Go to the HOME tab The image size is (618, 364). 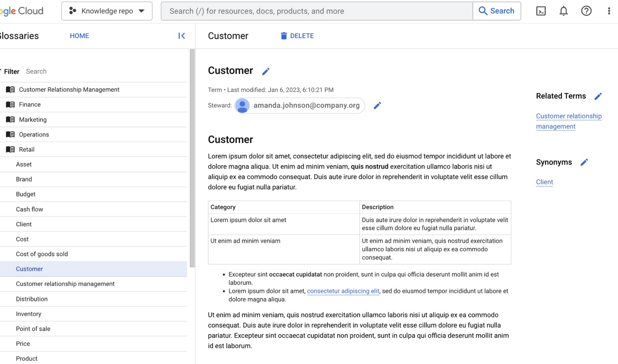(79, 36)
